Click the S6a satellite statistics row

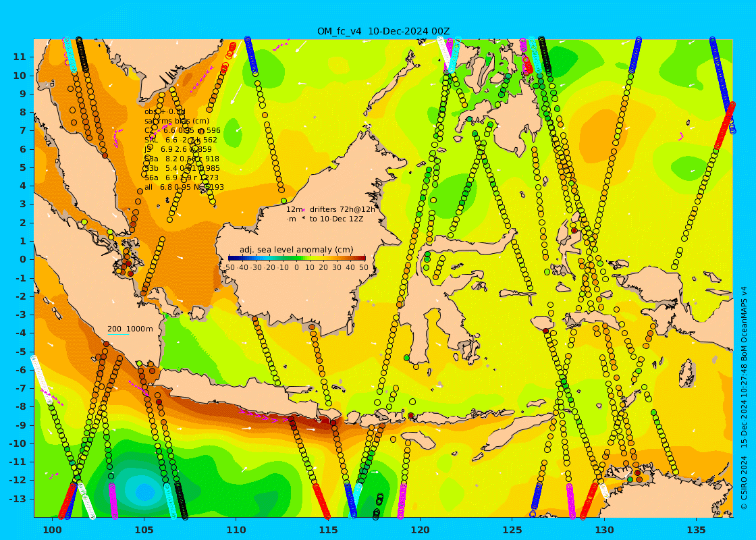click(182, 178)
